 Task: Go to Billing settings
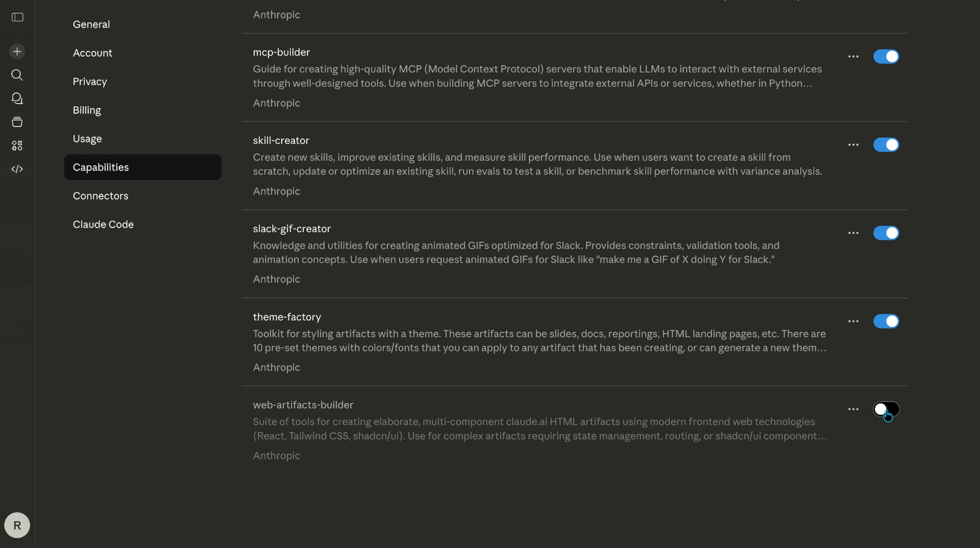click(x=87, y=110)
